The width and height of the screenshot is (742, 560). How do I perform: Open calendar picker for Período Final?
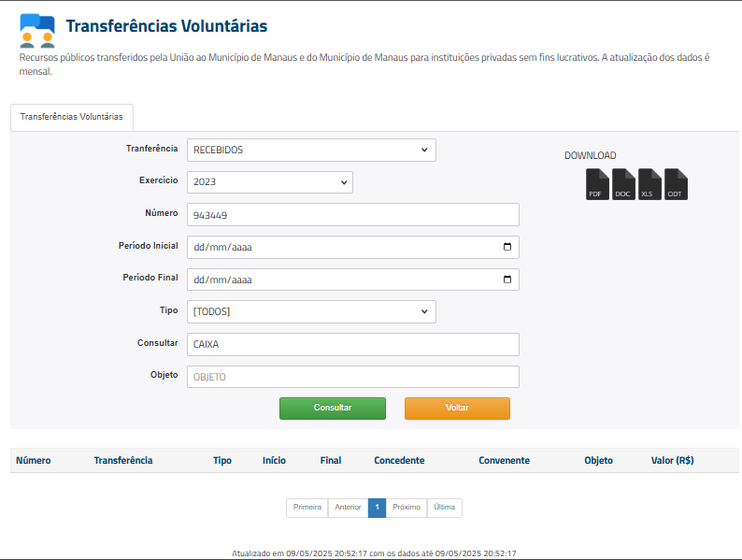coord(507,280)
